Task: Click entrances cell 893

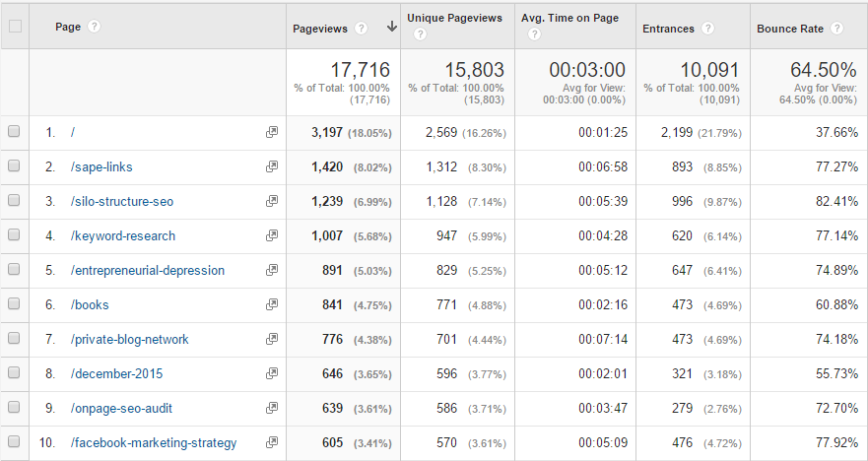Action: pos(682,167)
